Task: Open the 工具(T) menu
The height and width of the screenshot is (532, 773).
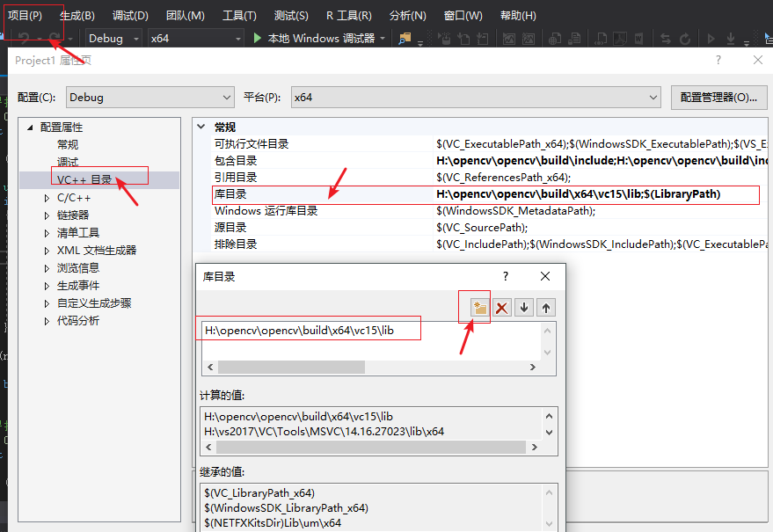Action: coord(239,15)
